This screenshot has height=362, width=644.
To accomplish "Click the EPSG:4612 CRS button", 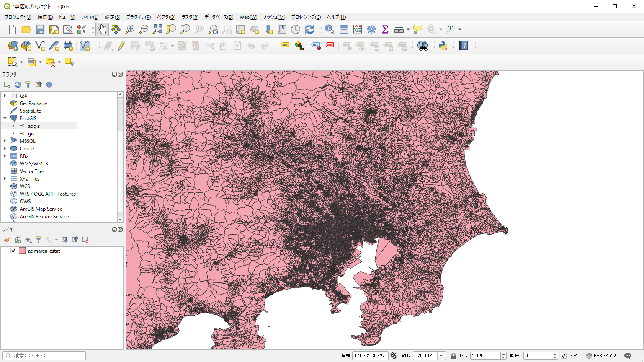I will pos(601,356).
